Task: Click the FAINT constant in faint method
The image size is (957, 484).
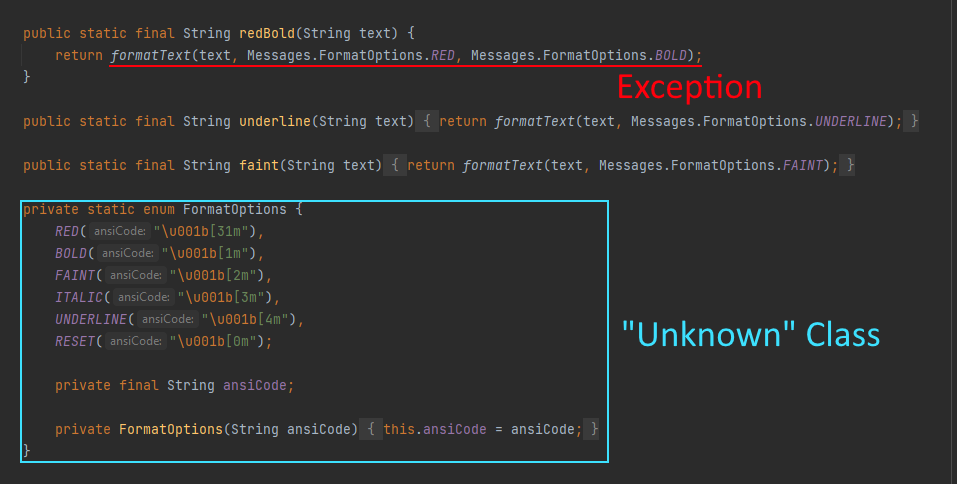Action: pos(803,165)
